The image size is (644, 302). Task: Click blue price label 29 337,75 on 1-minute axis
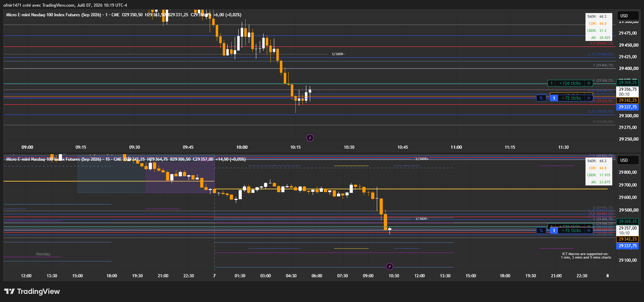[x=628, y=107]
